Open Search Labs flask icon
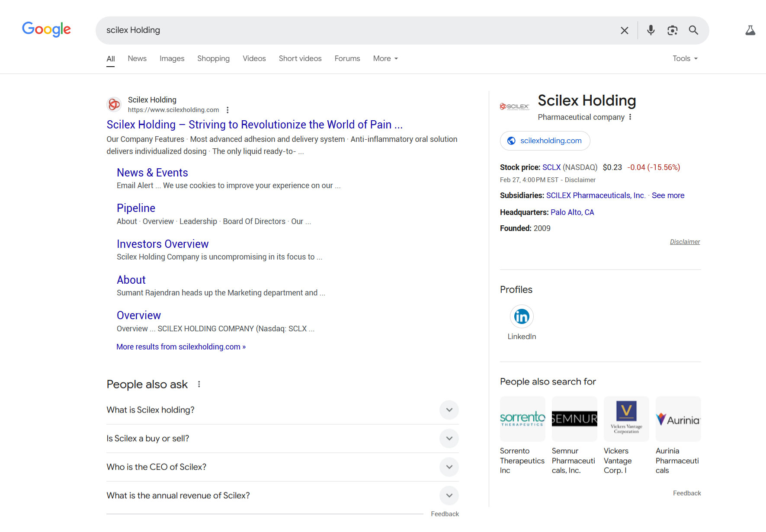The image size is (766, 532). 750,30
